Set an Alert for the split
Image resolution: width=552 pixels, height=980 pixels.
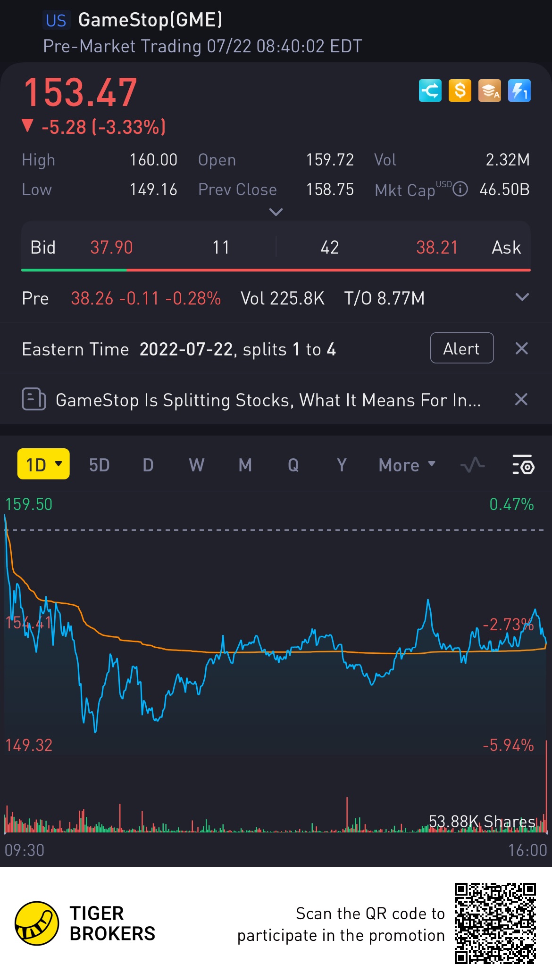(462, 348)
